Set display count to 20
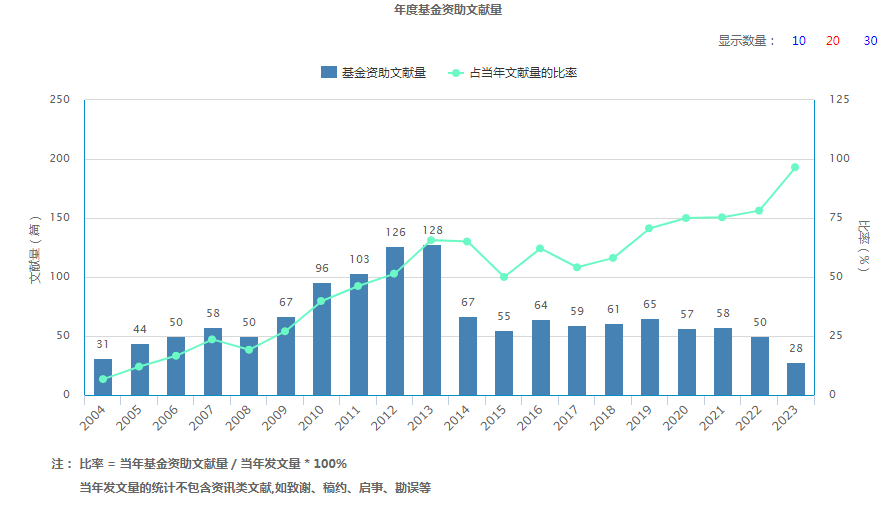This screenshot has width=894, height=506. [x=832, y=41]
